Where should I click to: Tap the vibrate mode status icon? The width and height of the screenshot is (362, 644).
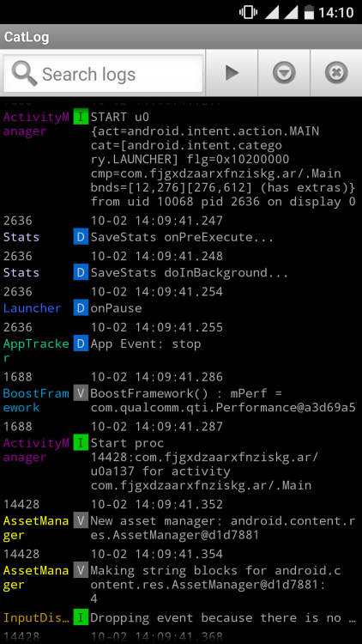pyautogui.click(x=248, y=12)
